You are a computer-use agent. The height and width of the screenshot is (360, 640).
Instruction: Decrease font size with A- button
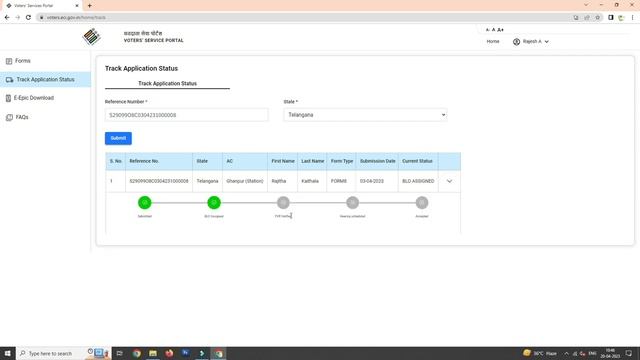[x=487, y=30]
